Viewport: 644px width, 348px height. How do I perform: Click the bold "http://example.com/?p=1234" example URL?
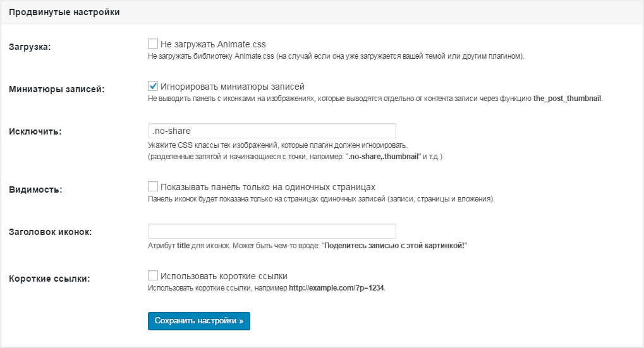[x=336, y=288]
